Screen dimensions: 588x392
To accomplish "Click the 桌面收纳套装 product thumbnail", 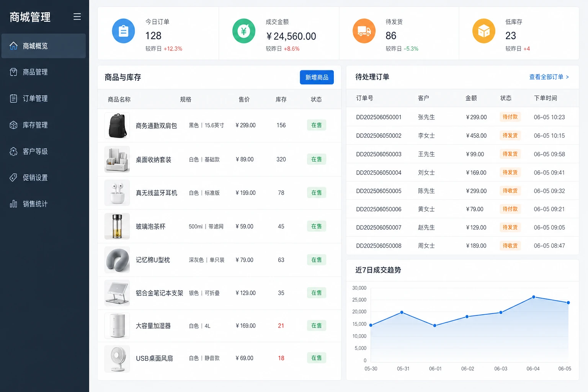I will pos(117,159).
